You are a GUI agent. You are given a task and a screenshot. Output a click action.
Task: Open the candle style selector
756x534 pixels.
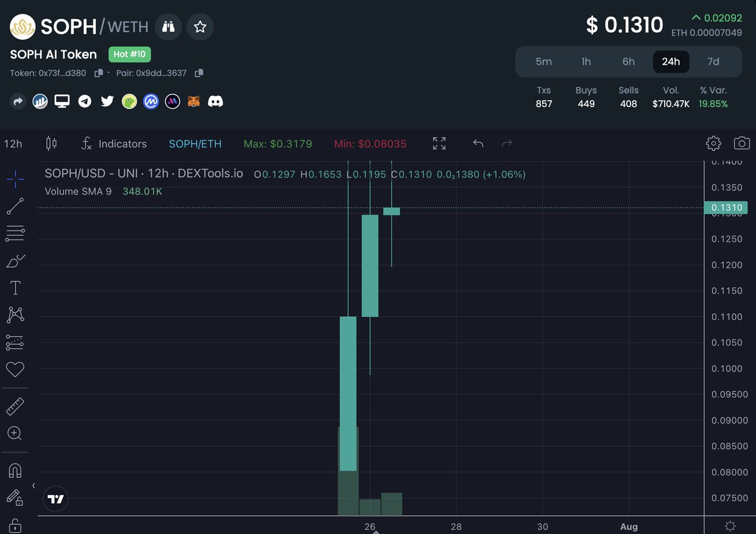click(52, 144)
